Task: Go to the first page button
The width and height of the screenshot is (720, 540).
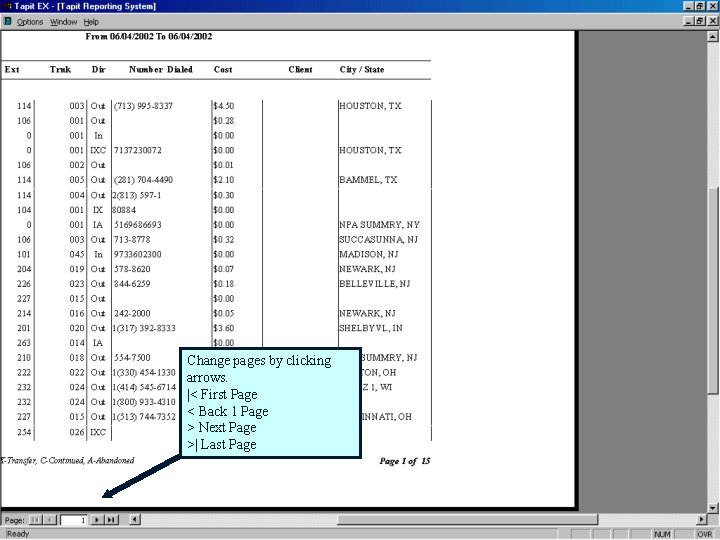Action: [35, 520]
